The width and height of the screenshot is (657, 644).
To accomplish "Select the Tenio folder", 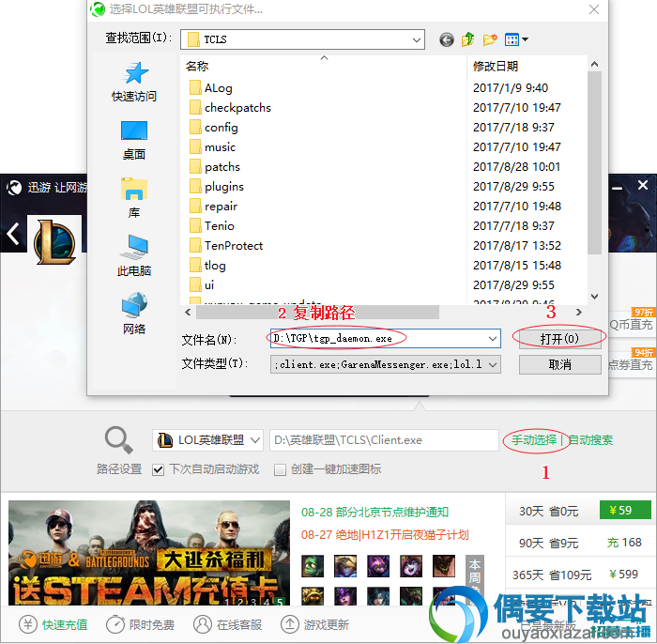I will point(211,226).
